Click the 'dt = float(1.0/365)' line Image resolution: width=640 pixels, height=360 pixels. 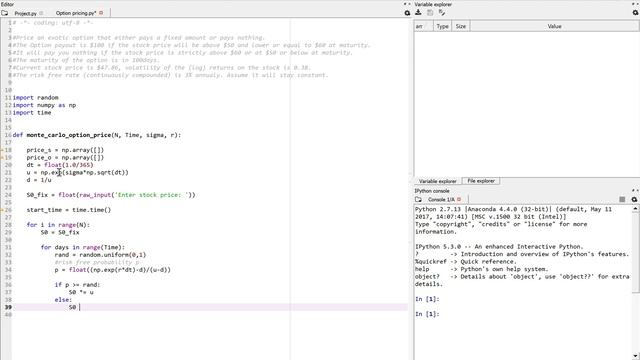(60, 165)
